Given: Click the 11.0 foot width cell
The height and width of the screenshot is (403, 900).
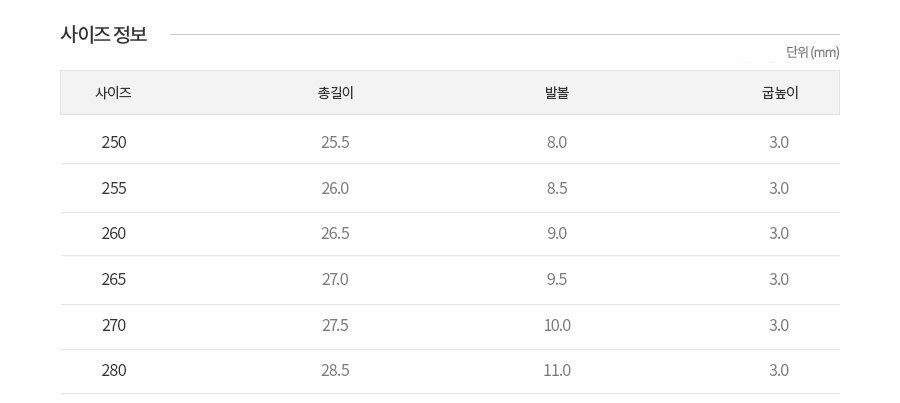Looking at the screenshot, I should [x=557, y=370].
